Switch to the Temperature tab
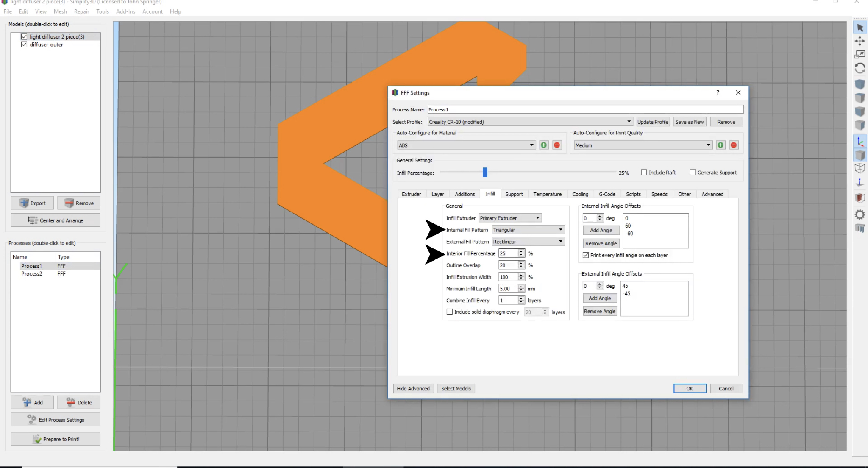Image resolution: width=868 pixels, height=468 pixels. tap(547, 194)
